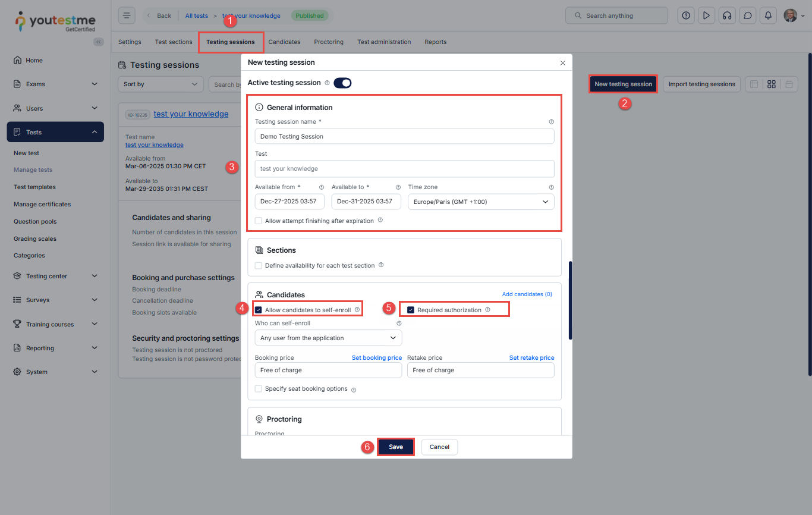Viewport: 812px width, 515px height.
Task: Click the Who can self-enroll help icon
Action: tap(399, 324)
